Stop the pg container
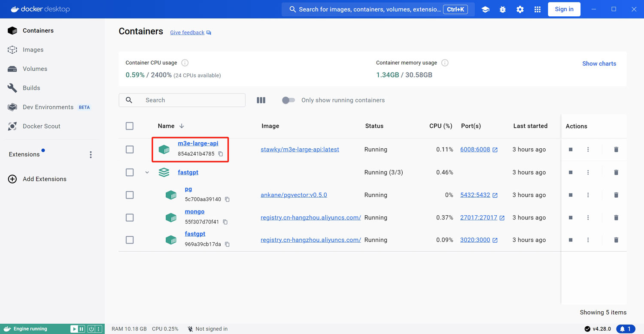 pyautogui.click(x=571, y=195)
